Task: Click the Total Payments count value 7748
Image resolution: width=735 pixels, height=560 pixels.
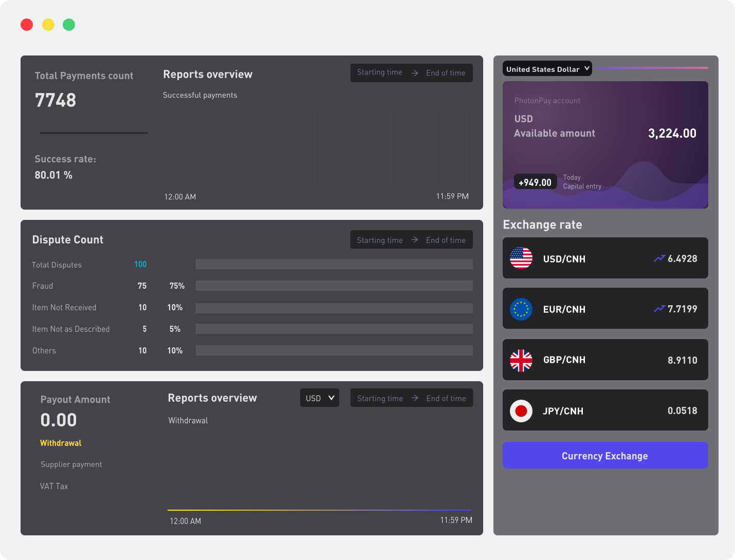Action: pos(56,100)
